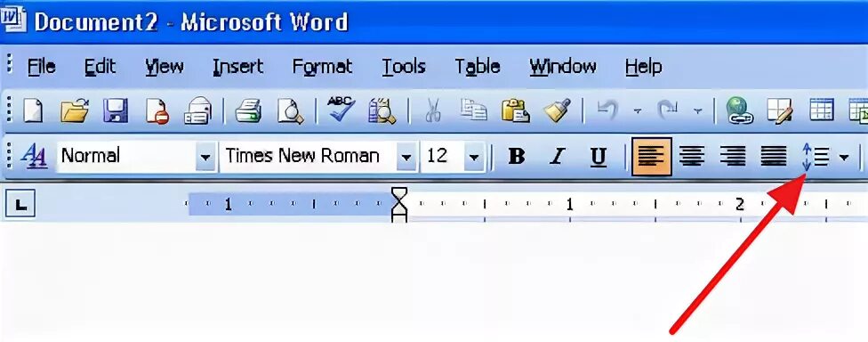Open the Tools menu
Image resolution: width=868 pixels, height=342 pixels.
coord(404,67)
